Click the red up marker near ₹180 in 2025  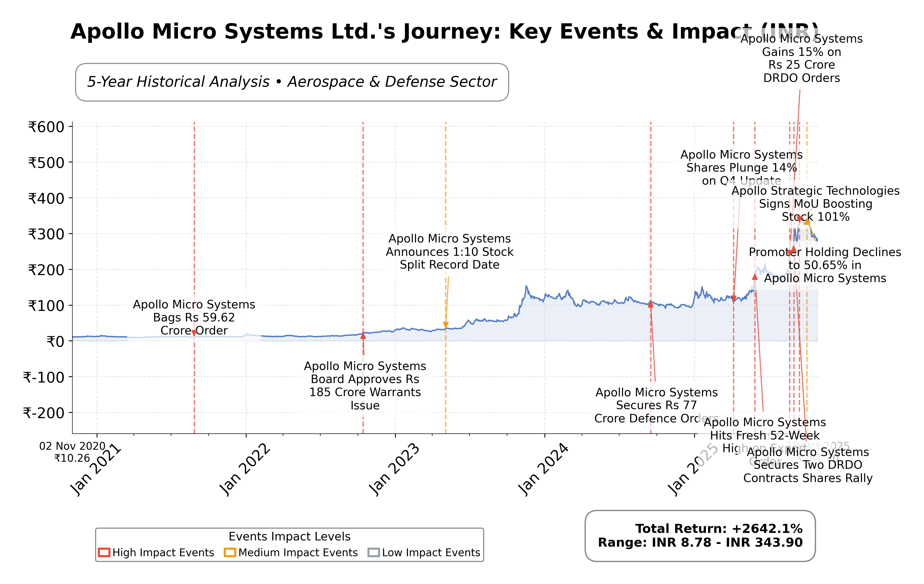pos(755,276)
